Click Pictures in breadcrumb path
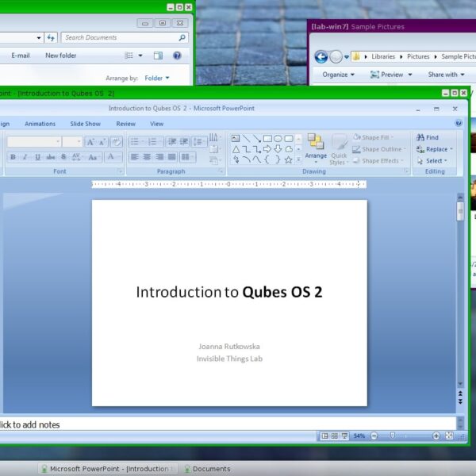 (x=418, y=57)
